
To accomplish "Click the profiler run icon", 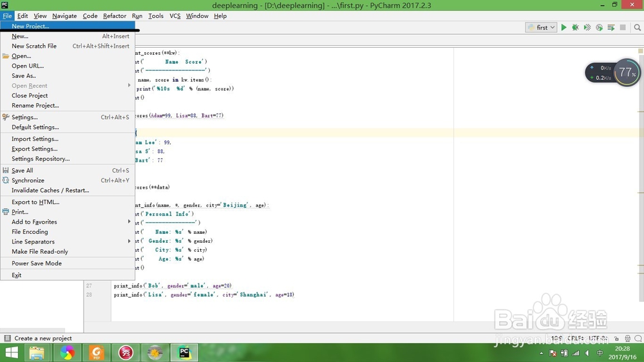I will click(x=599, y=27).
